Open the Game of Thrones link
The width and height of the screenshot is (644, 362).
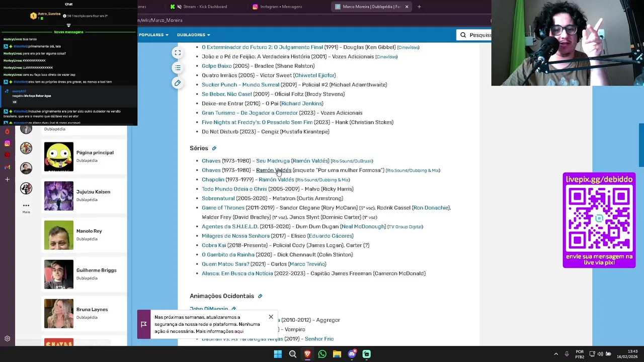(x=223, y=208)
